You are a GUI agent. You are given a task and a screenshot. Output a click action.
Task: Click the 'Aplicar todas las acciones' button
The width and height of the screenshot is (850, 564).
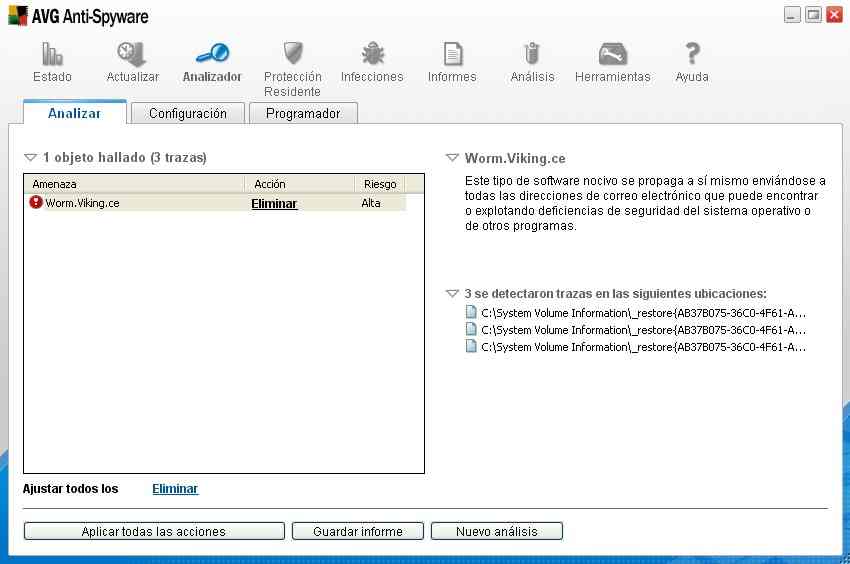click(x=154, y=531)
